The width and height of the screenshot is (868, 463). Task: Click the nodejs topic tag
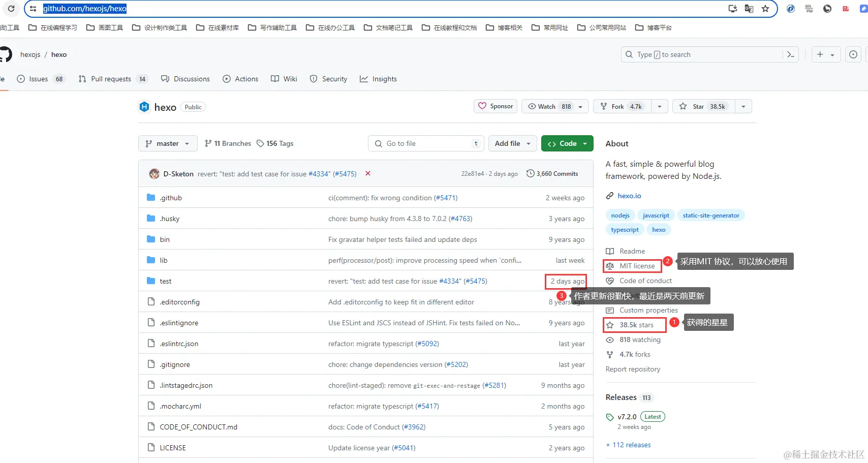tap(620, 215)
